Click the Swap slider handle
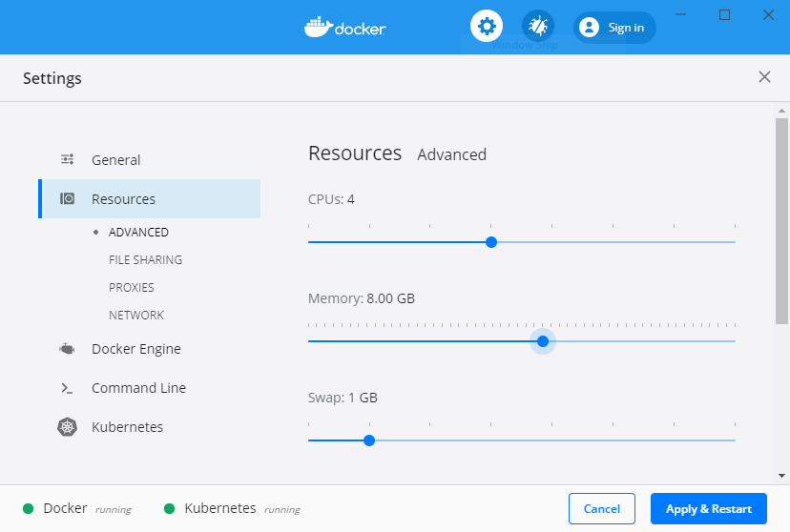 pos(369,440)
